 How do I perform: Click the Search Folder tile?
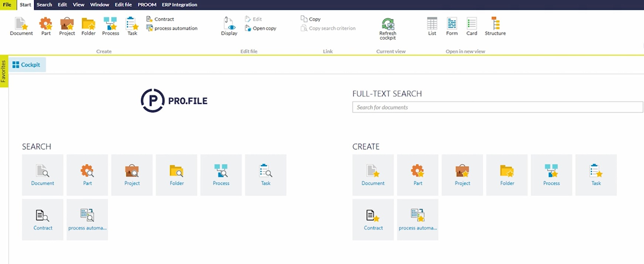point(177,175)
